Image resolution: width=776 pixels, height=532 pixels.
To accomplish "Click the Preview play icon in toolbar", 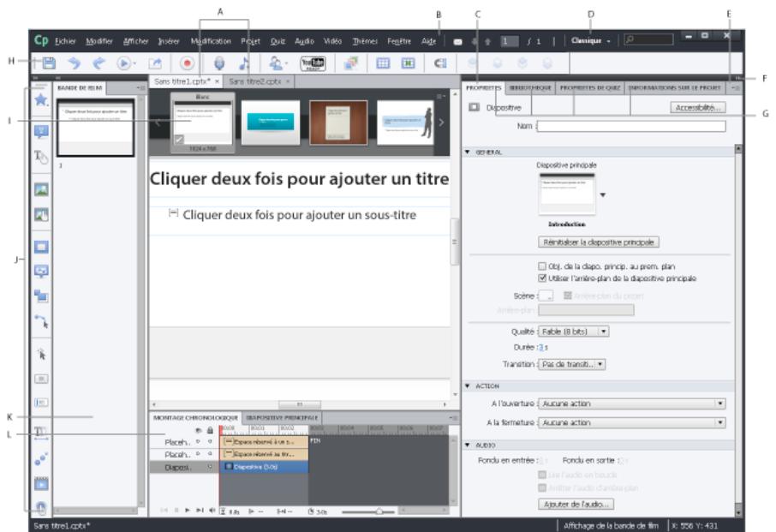I will [x=123, y=63].
